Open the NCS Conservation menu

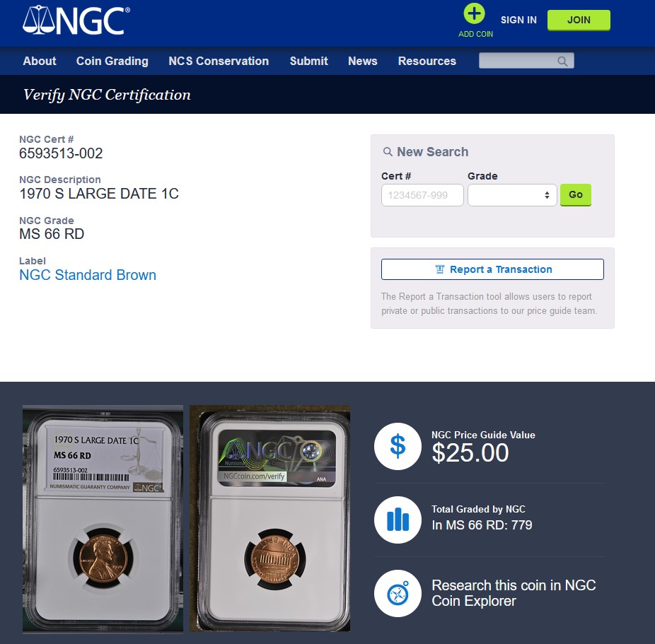click(219, 61)
